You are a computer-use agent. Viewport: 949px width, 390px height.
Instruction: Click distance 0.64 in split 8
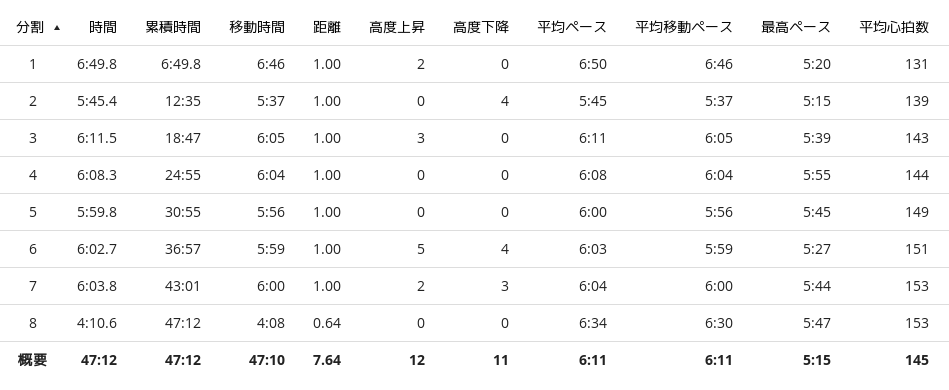click(327, 323)
